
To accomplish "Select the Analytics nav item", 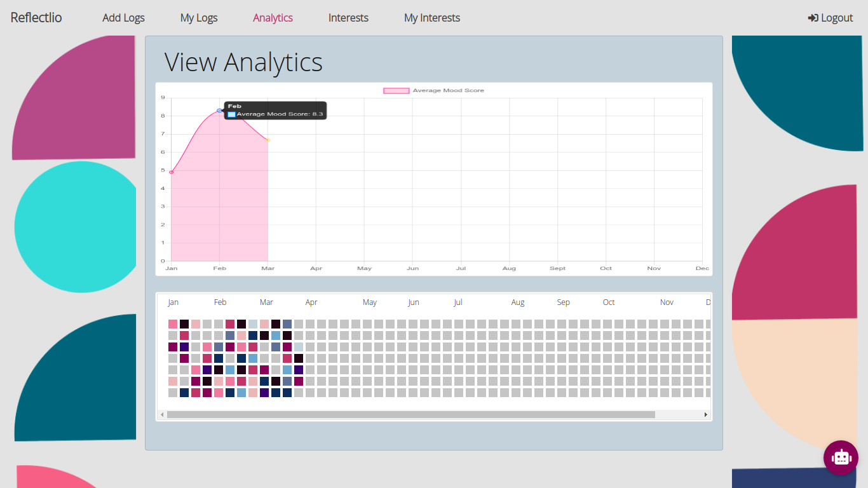I will pos(273,18).
